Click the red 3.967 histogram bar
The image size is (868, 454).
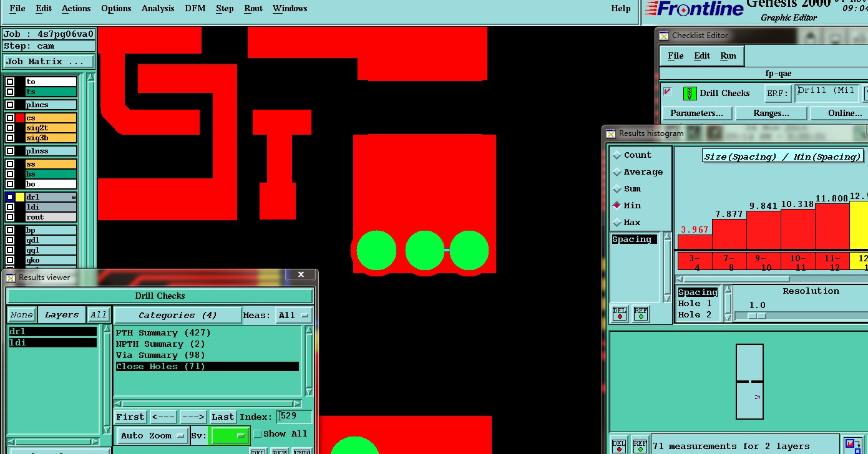tap(695, 242)
